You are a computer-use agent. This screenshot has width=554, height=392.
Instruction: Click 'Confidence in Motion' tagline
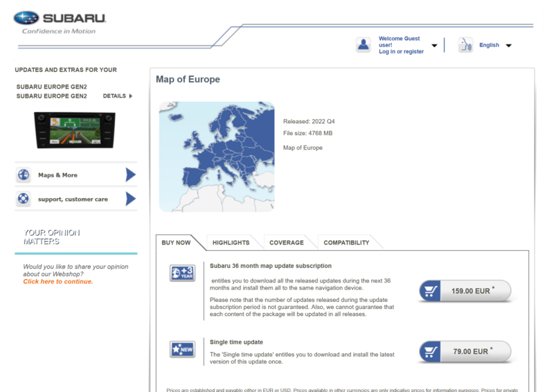59,31
